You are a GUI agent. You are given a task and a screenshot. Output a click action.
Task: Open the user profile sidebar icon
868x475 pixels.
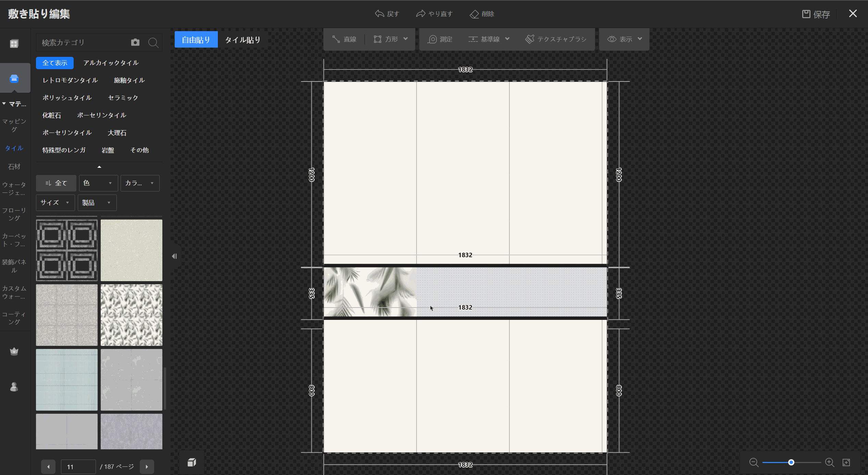pyautogui.click(x=14, y=387)
